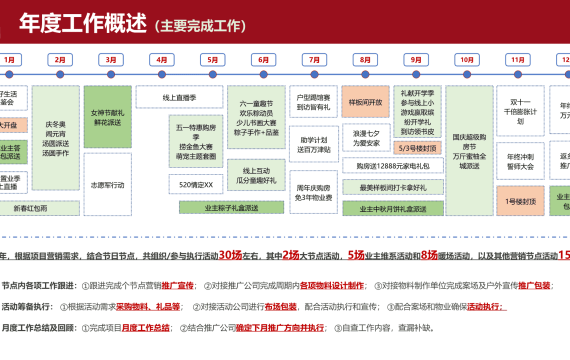Click the 5/3号楼封顶 orange box
Image resolution: width=570 pixels, height=360 pixels.
[x=417, y=148]
